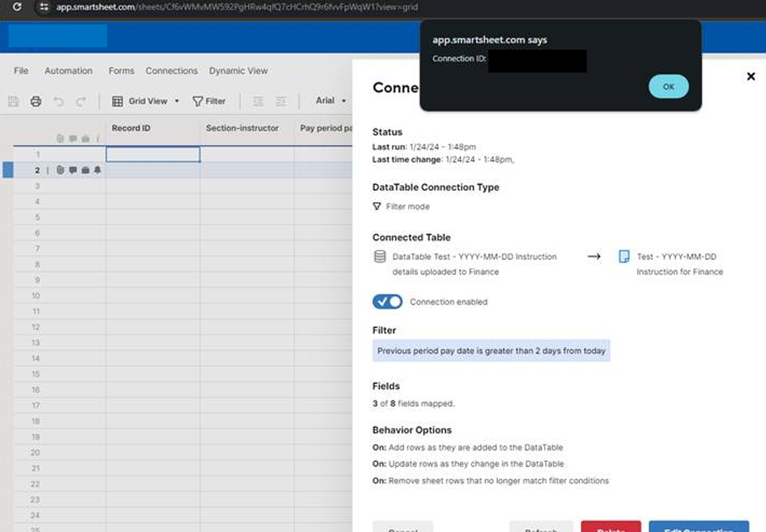
Task: Select row number 10
Action: tap(36, 295)
